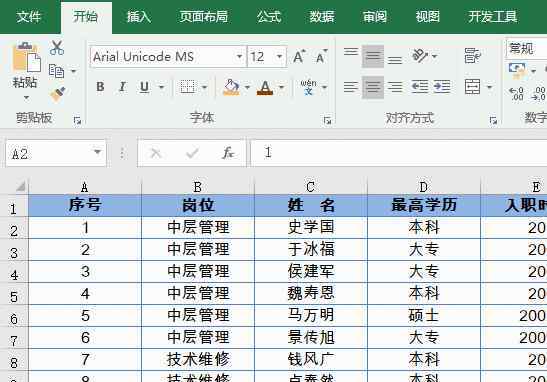Align text left
The image size is (547, 382).
(351, 87)
